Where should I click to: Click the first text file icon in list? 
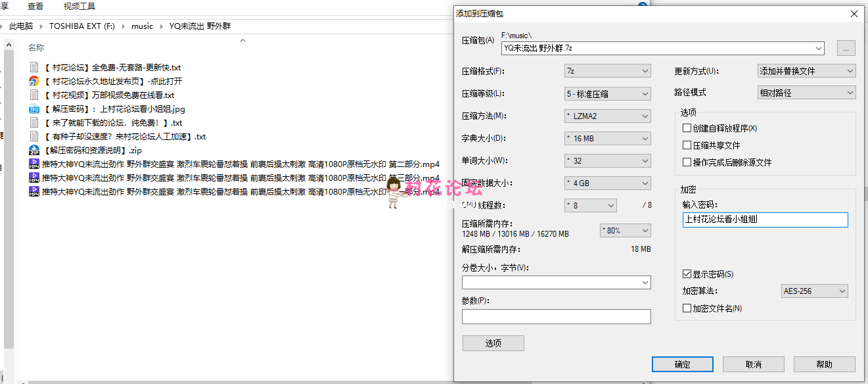pyautogui.click(x=34, y=68)
